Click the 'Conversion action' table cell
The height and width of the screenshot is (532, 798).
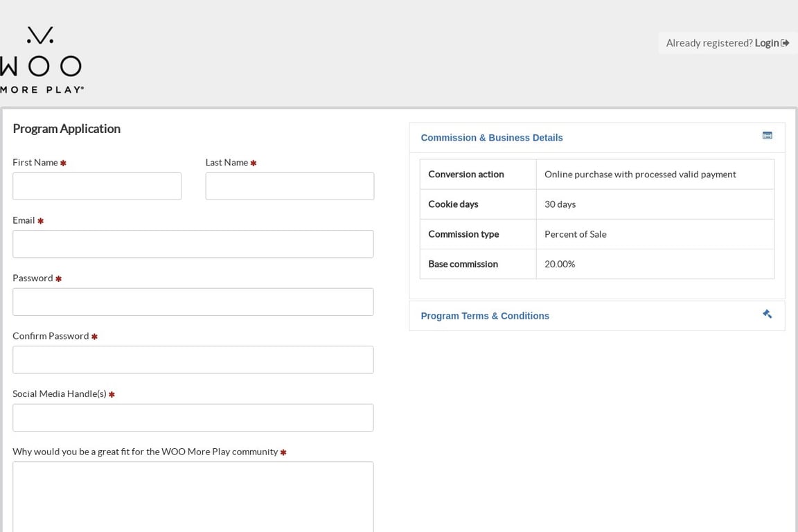(x=478, y=174)
